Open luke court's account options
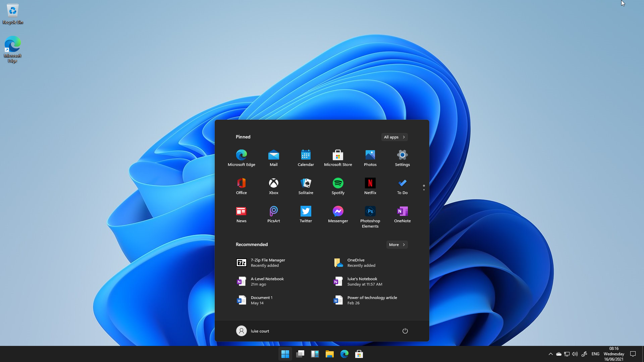 (253, 331)
